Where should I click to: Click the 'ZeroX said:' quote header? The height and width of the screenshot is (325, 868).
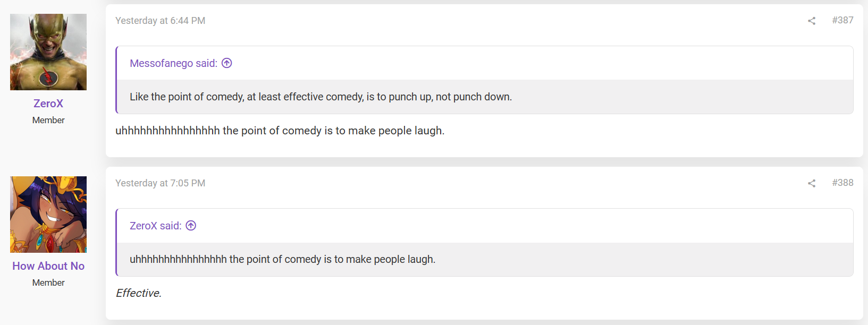(156, 226)
